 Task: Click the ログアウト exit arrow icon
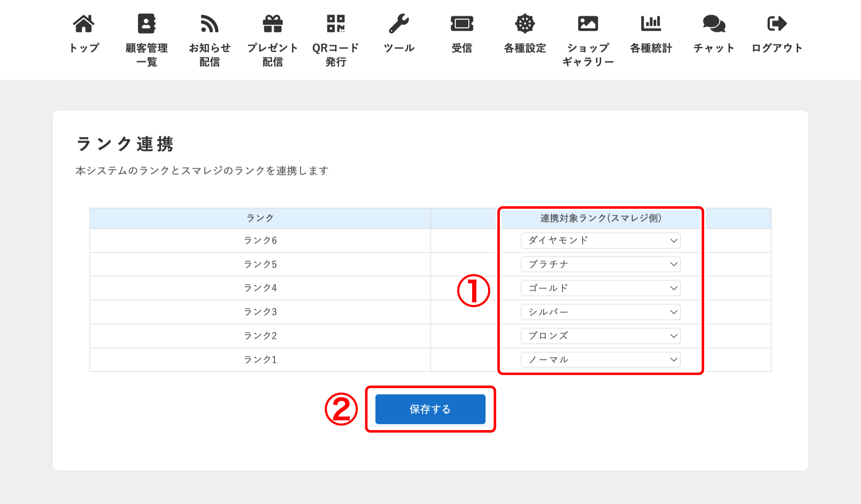[x=777, y=24]
